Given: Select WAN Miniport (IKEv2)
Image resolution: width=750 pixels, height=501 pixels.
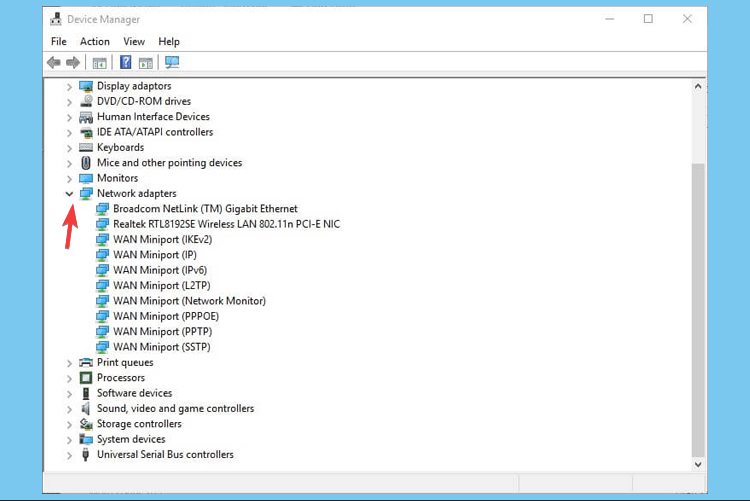Looking at the screenshot, I should pos(163,239).
